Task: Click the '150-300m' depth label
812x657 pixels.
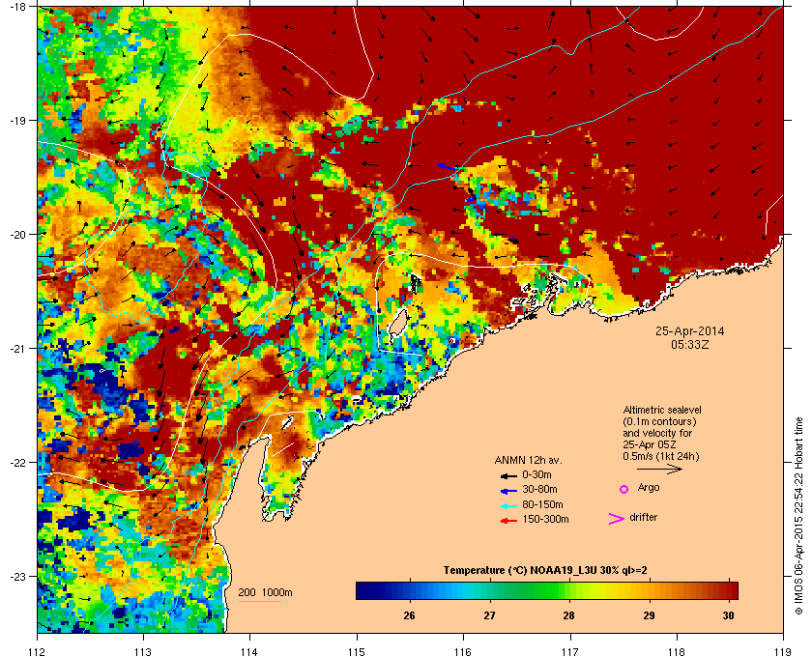Action: point(546,519)
